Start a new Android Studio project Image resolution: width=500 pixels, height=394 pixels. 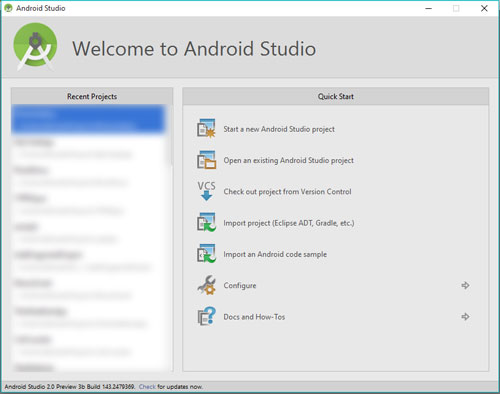click(279, 129)
